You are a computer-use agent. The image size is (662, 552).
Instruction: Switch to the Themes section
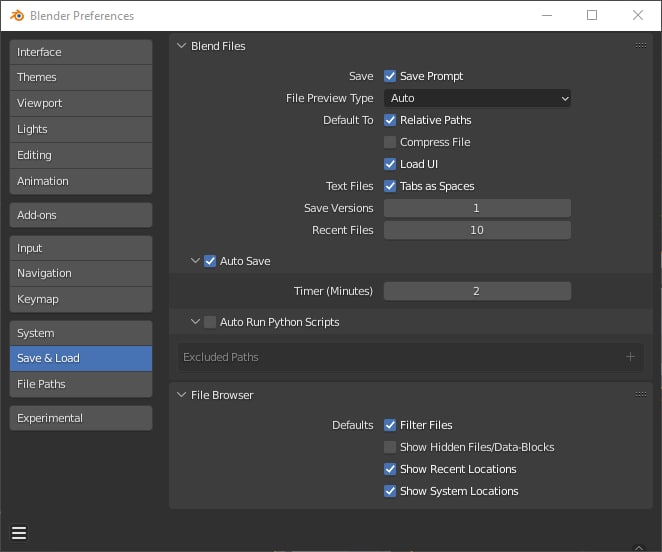click(81, 78)
